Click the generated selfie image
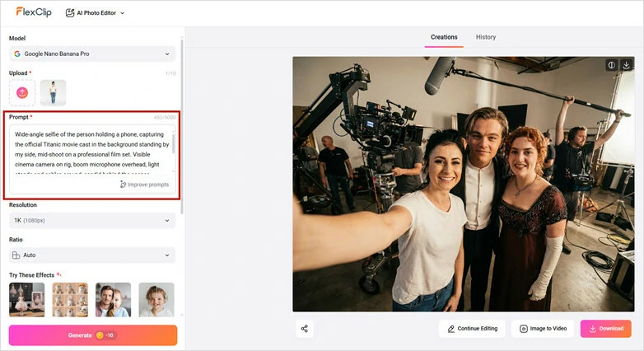Image resolution: width=644 pixels, height=351 pixels. point(464,184)
